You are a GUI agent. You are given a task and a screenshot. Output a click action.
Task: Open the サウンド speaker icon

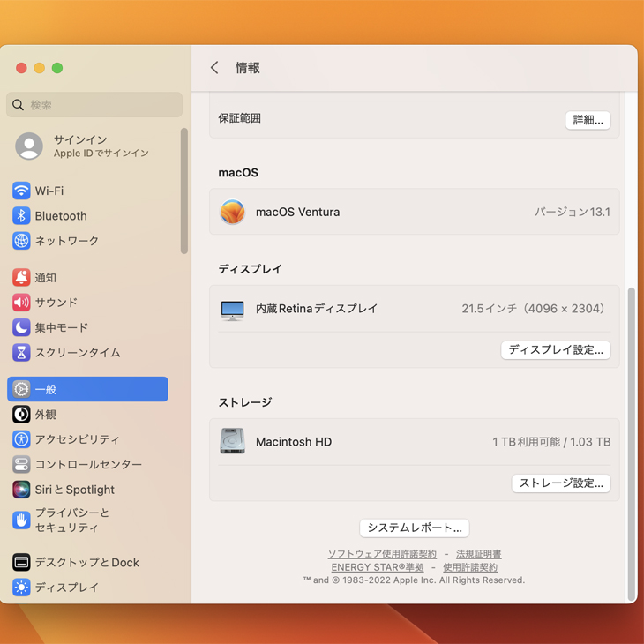[x=21, y=303]
